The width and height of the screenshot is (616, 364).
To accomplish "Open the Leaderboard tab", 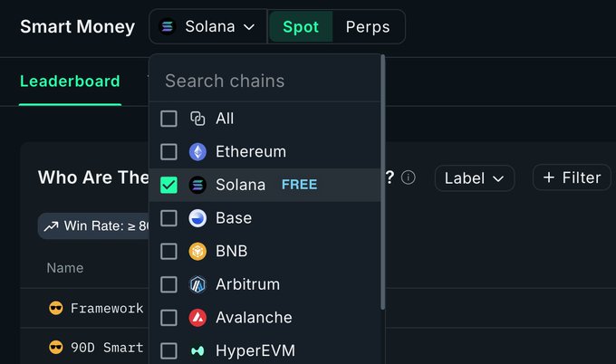I will (x=70, y=81).
